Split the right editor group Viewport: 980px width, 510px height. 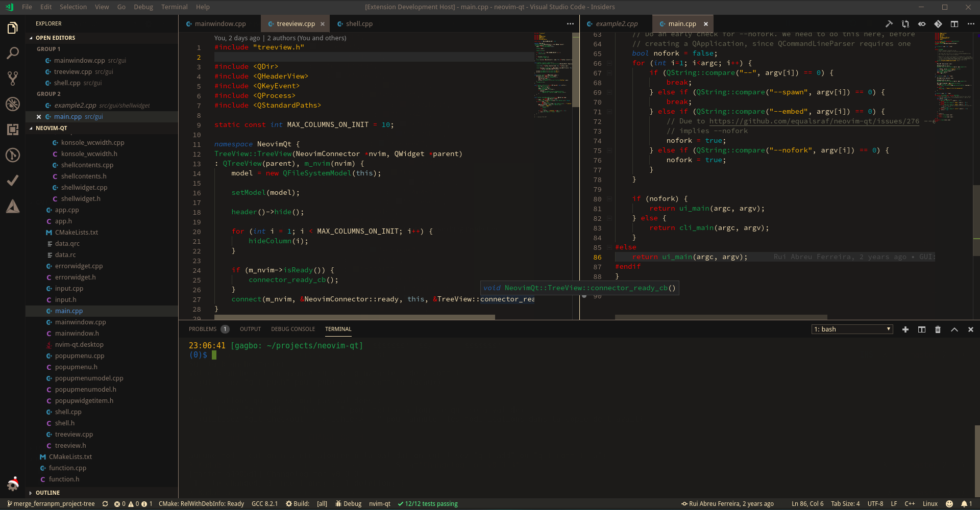(x=954, y=24)
